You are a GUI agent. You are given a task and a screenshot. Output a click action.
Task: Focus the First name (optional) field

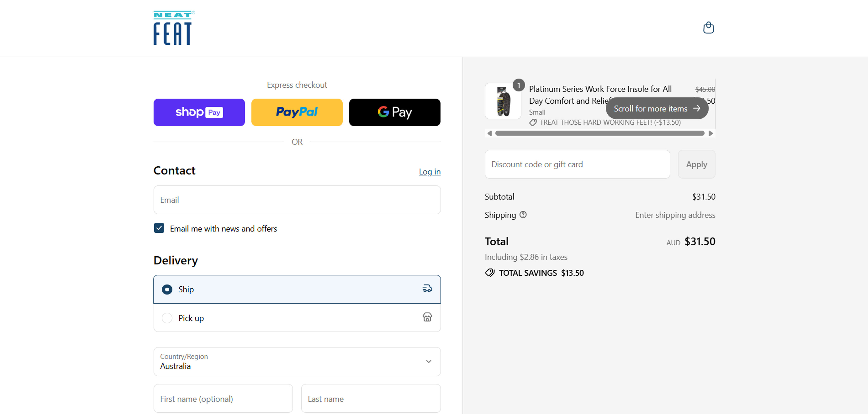click(x=223, y=399)
